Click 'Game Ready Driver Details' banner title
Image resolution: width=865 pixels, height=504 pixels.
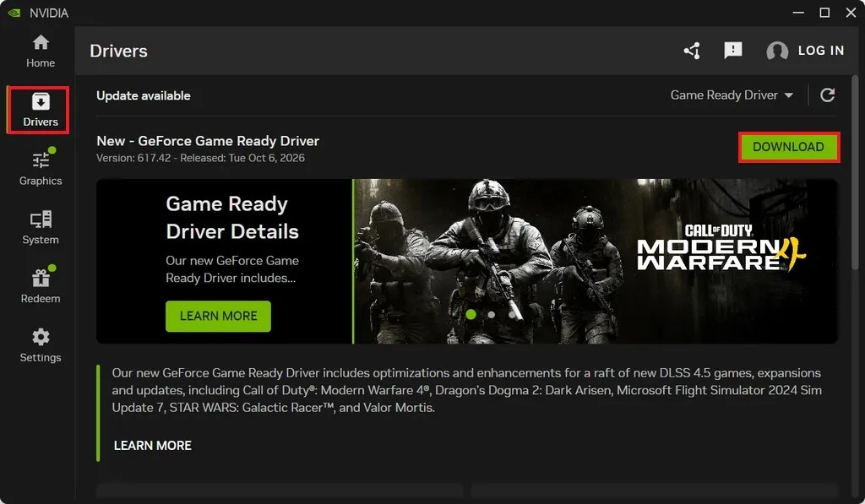tap(231, 218)
